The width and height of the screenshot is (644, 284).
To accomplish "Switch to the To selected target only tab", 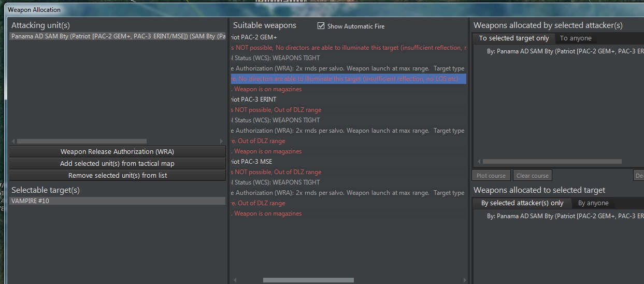I will coord(513,38).
